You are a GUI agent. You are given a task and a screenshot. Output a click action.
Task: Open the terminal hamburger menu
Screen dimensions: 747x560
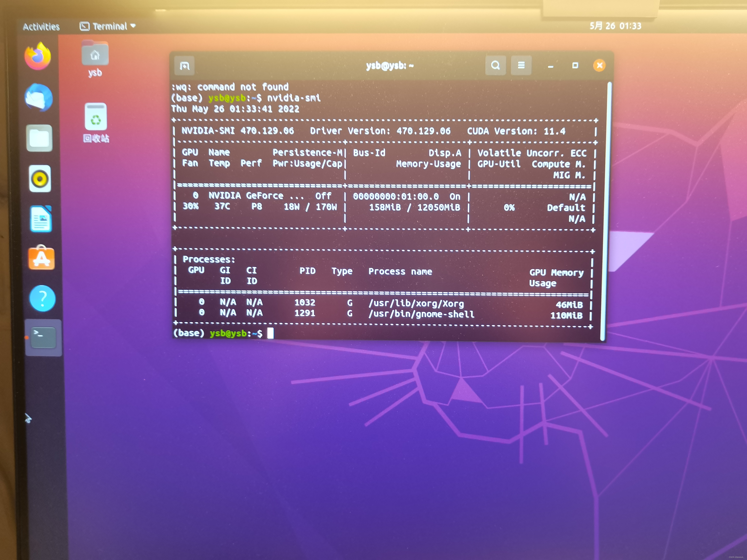(521, 65)
